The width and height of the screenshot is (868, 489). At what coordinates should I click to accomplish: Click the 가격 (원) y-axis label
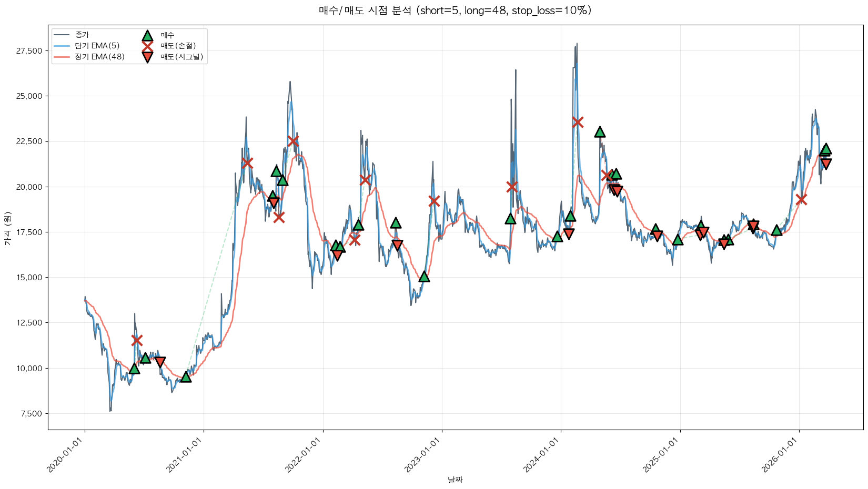tap(7, 228)
